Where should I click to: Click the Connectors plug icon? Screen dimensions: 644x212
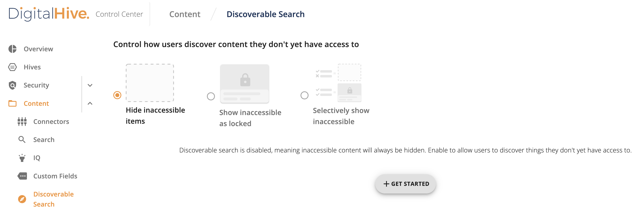pos(22,122)
